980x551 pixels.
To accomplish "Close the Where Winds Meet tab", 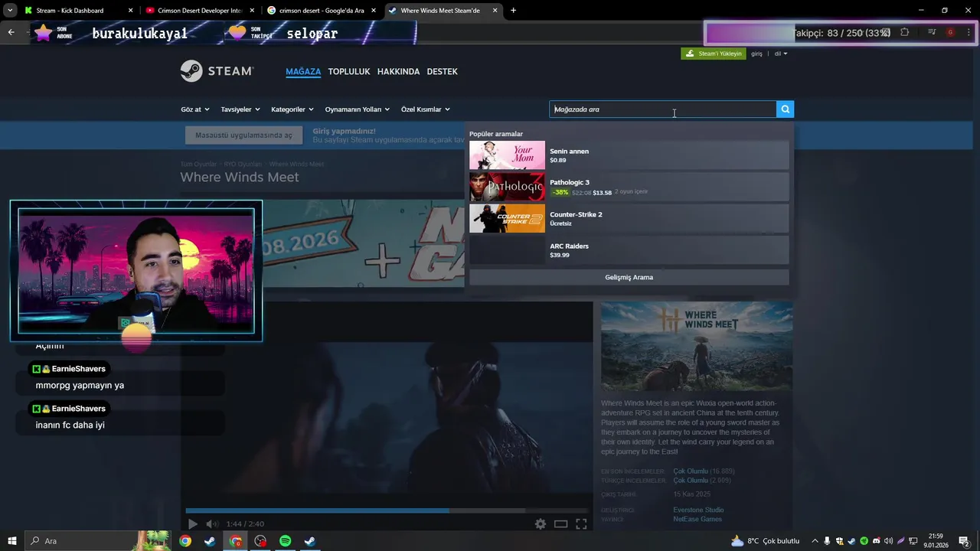I will point(495,11).
